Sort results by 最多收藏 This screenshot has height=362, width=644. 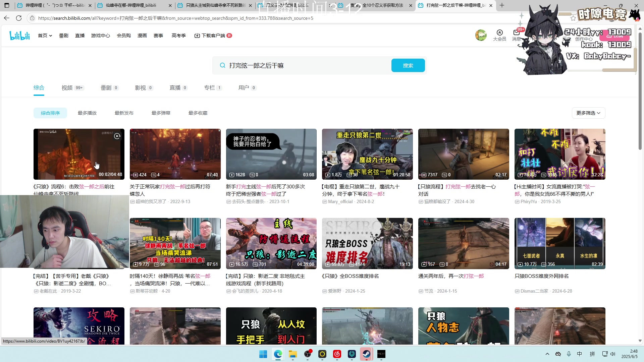point(198,113)
